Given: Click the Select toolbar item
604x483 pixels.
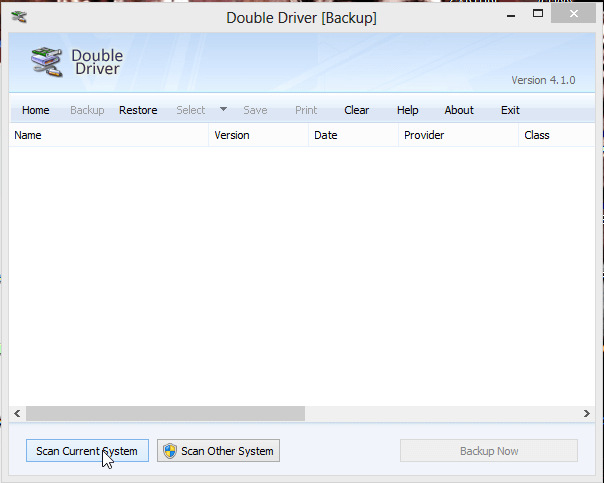Looking at the screenshot, I should pos(191,110).
